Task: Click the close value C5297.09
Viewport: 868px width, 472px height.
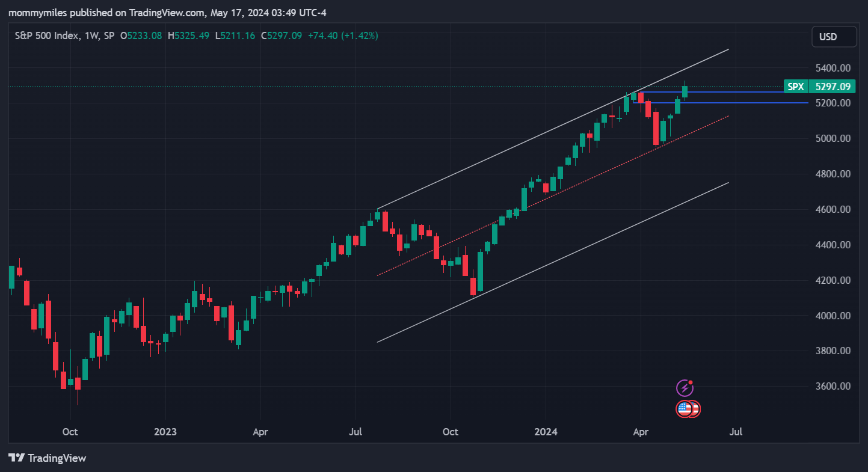Action: (282, 35)
